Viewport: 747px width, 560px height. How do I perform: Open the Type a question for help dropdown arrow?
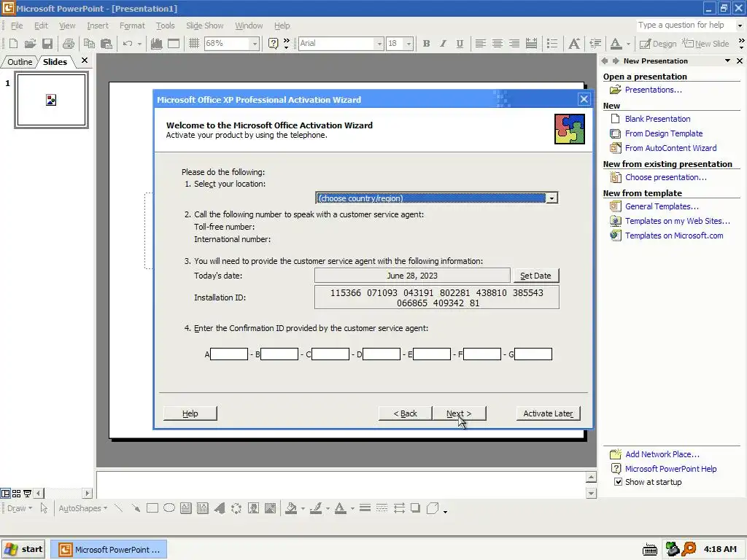740,26
